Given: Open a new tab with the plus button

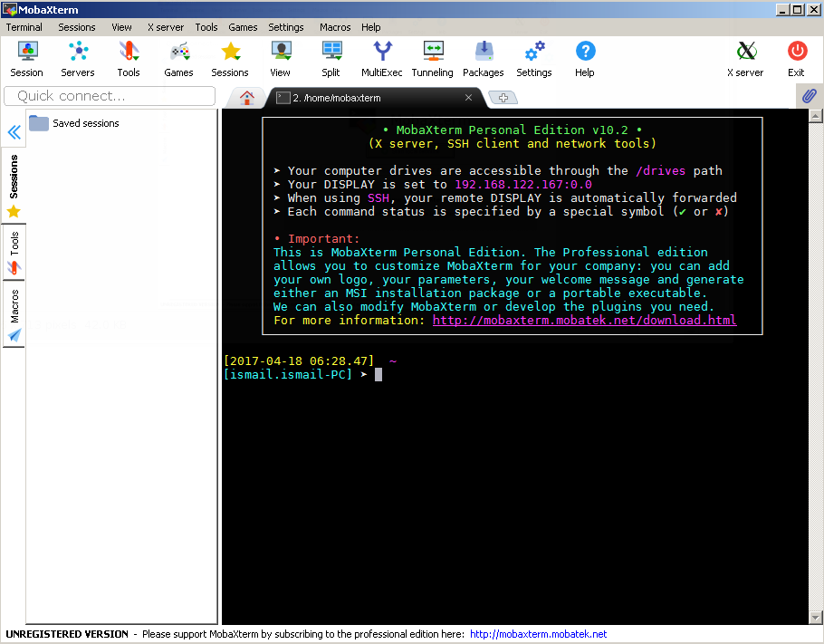Looking at the screenshot, I should (x=503, y=97).
